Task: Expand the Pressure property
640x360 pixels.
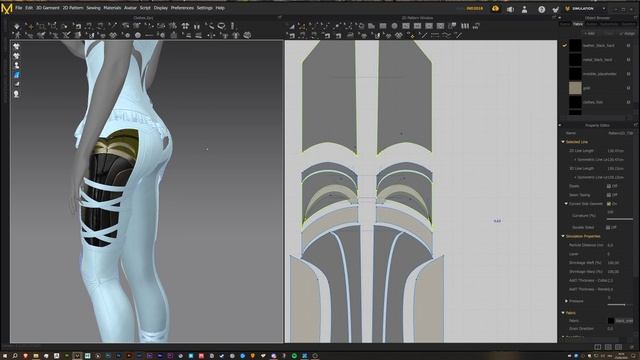Action: (x=566, y=301)
